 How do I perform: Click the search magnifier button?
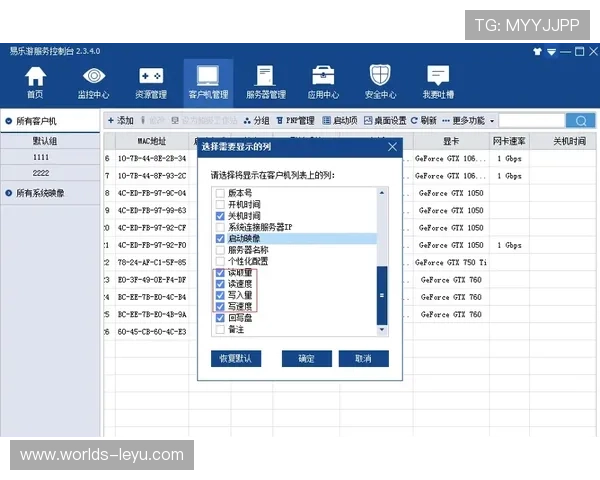[580, 121]
